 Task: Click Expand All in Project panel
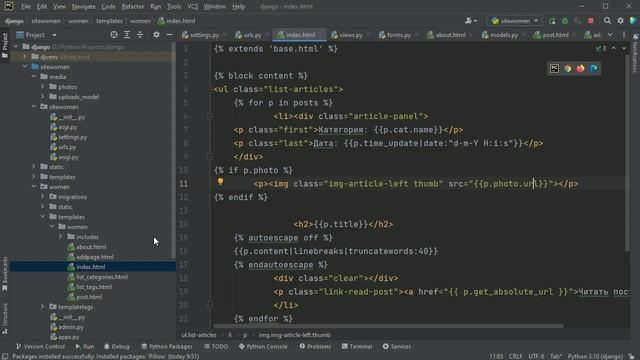pos(127,35)
